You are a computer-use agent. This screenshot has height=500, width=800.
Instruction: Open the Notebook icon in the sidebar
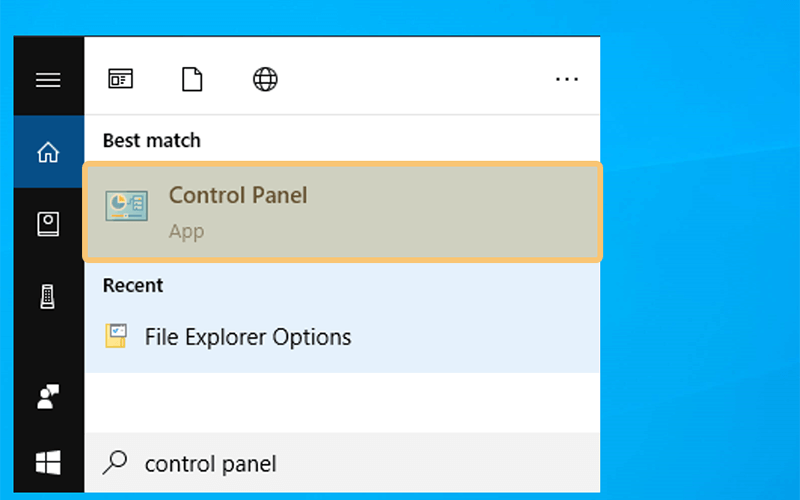click(x=48, y=224)
